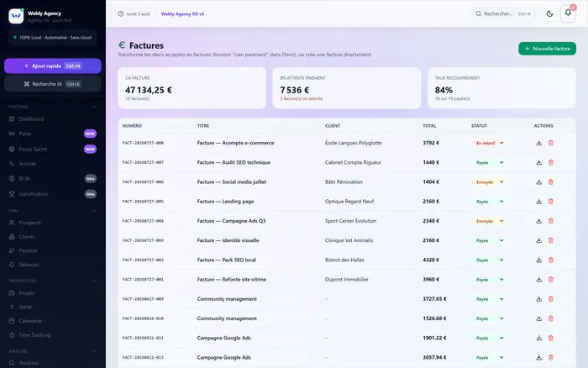
Task: Download invoice FACT-20260617-009
Action: 539,299
